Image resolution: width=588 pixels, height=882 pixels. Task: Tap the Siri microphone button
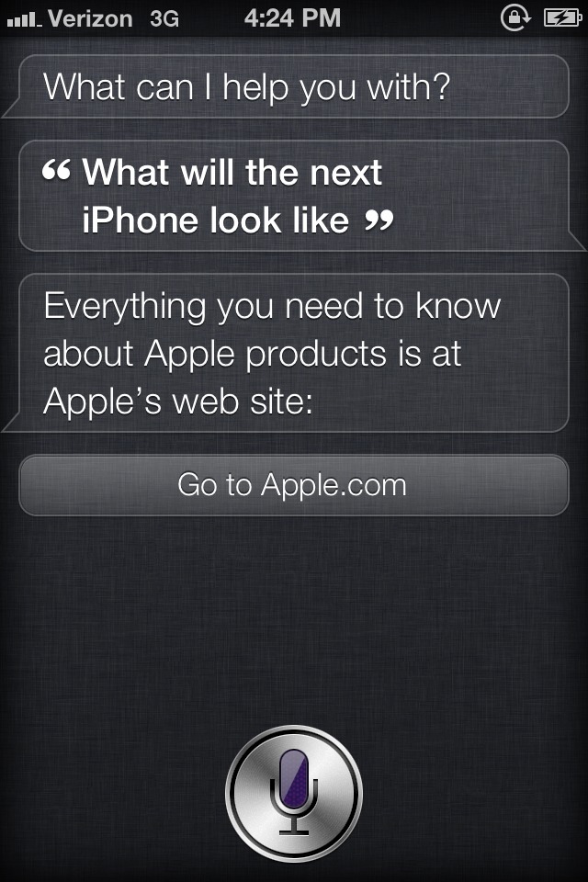coord(294,793)
